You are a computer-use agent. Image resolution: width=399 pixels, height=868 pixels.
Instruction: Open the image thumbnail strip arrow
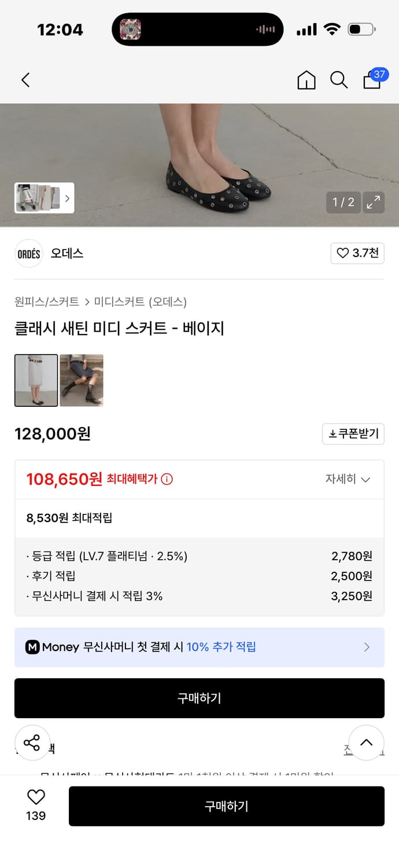[69, 197]
